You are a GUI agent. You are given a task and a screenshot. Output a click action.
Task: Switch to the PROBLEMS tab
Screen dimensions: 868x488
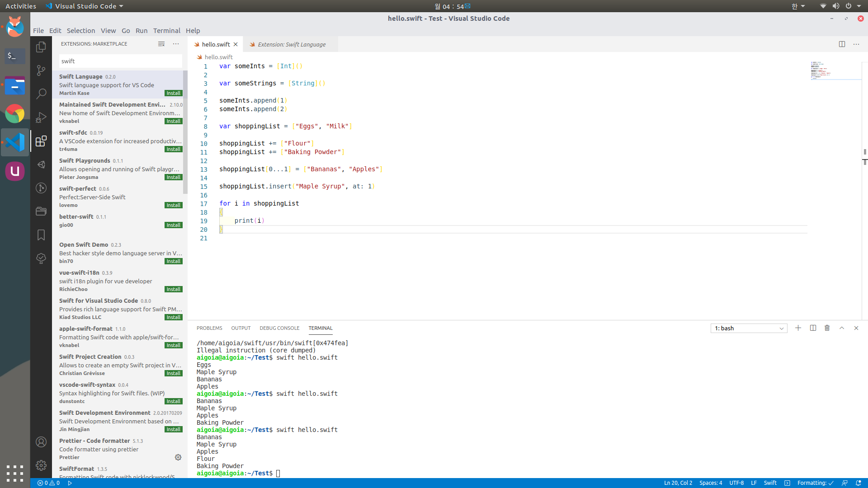(x=209, y=328)
